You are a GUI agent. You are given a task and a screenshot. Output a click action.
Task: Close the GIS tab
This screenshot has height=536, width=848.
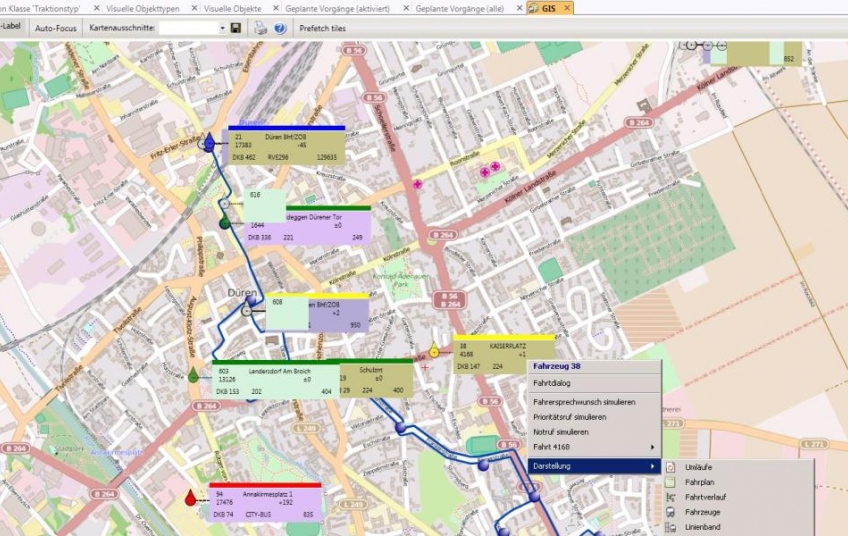coord(567,7)
